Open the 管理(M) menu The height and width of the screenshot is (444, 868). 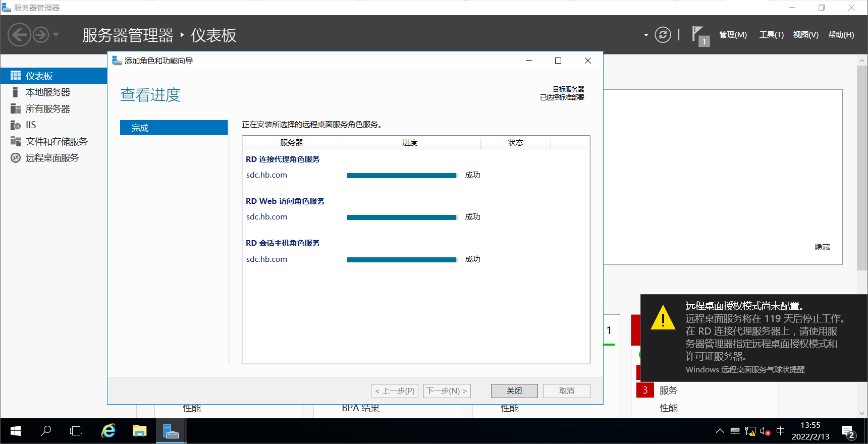click(x=733, y=35)
